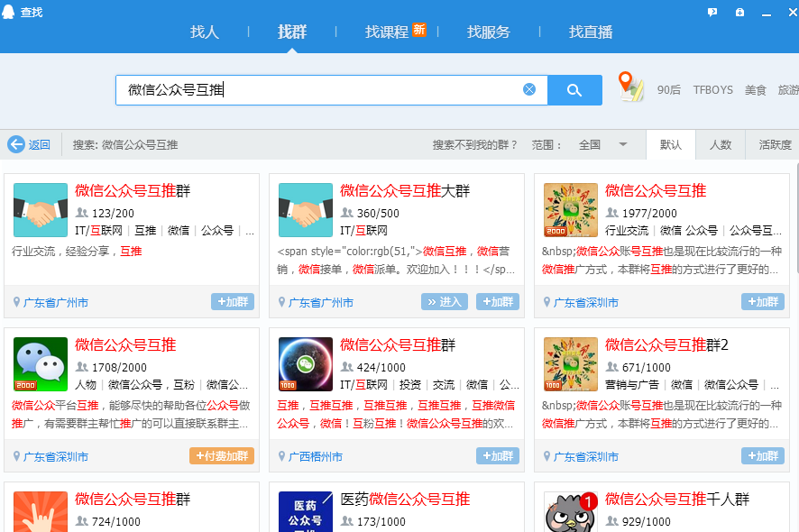Open the feedback speech bubble icon
The image size is (799, 532).
tap(712, 13)
